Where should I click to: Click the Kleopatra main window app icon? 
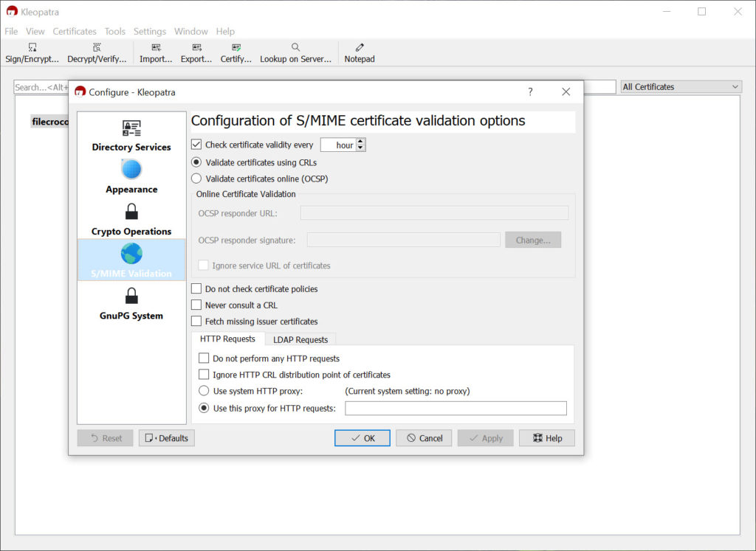pos(12,12)
